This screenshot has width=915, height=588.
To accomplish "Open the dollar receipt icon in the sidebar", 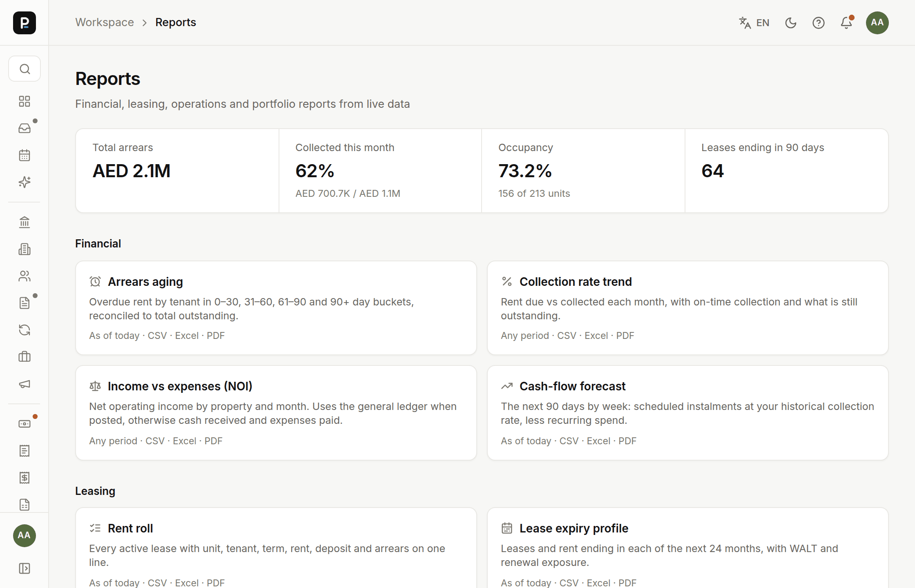I will 25,478.
